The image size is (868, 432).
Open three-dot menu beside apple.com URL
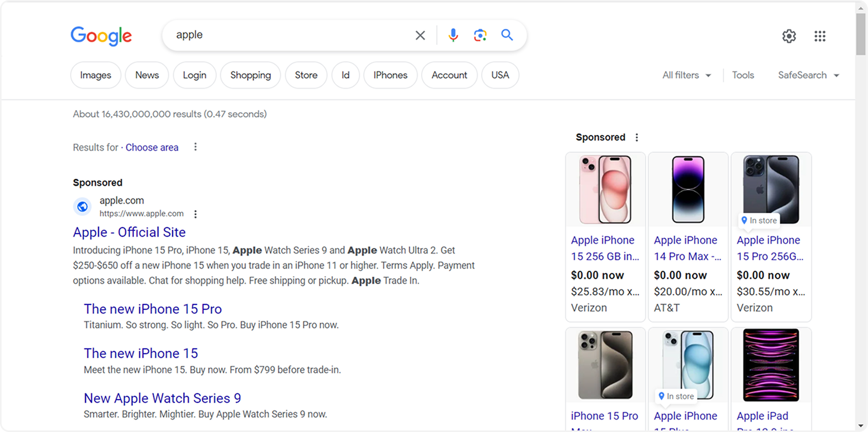(195, 214)
